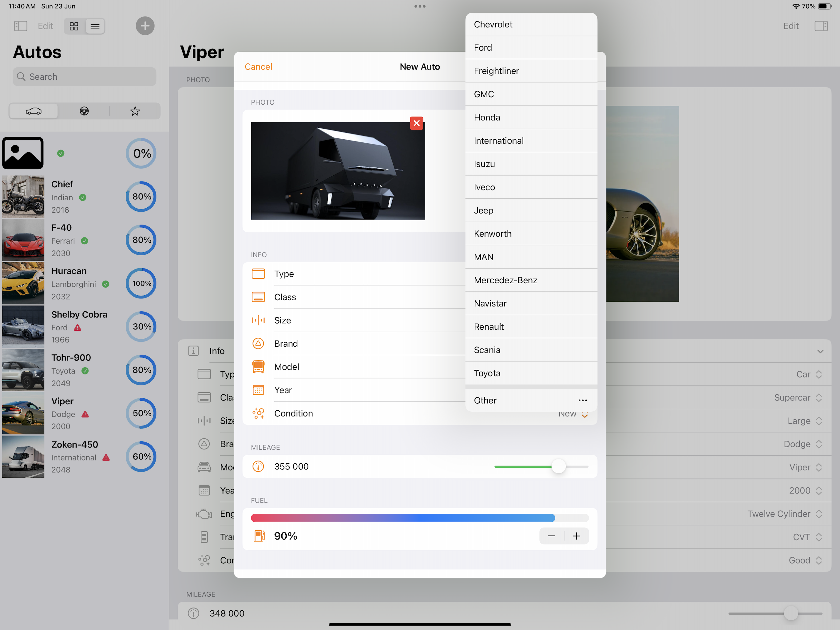This screenshot has height=630, width=840.
Task: Choose Ford from brand menu
Action: [531, 47]
